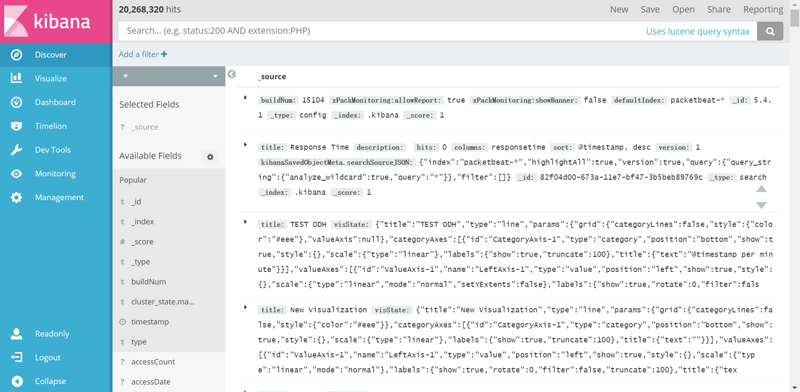Open Uses lucene query syntax link
The height and width of the screenshot is (392, 800).
(x=697, y=31)
